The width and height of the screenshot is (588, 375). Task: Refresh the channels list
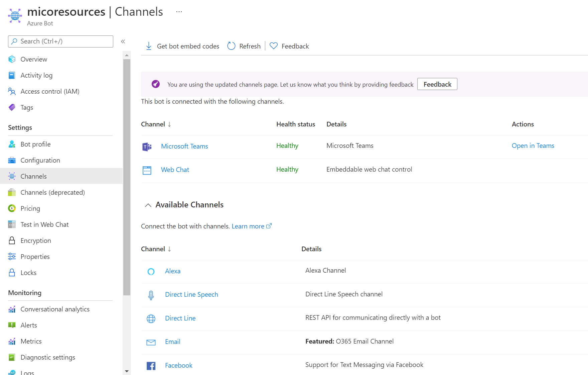(x=244, y=46)
